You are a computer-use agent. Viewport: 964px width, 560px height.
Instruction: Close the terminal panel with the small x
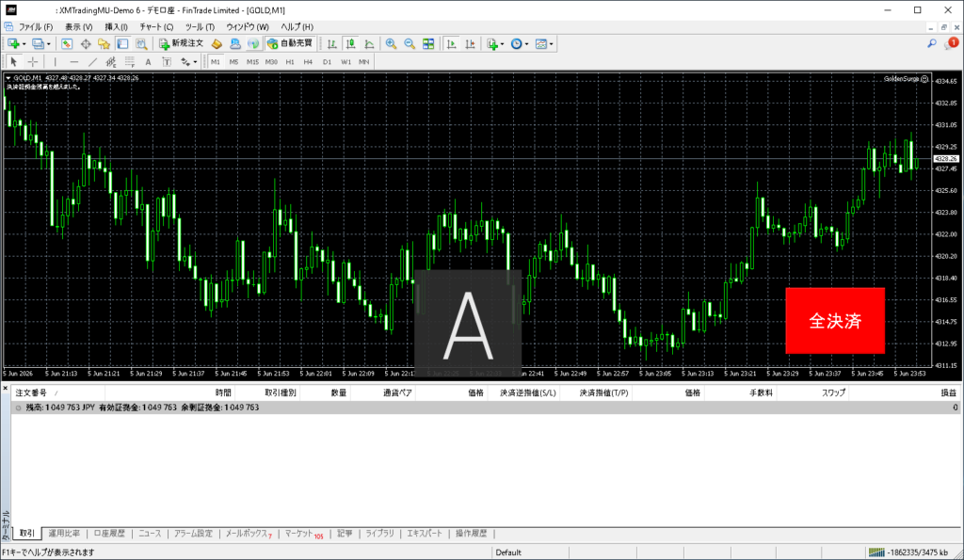[x=5, y=387]
